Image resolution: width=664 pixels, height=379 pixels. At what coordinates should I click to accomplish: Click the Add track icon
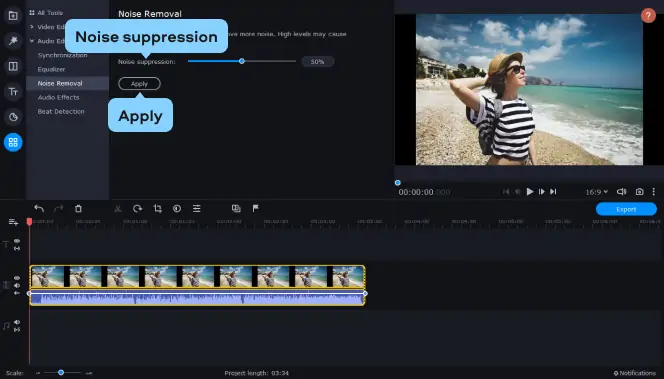point(13,222)
